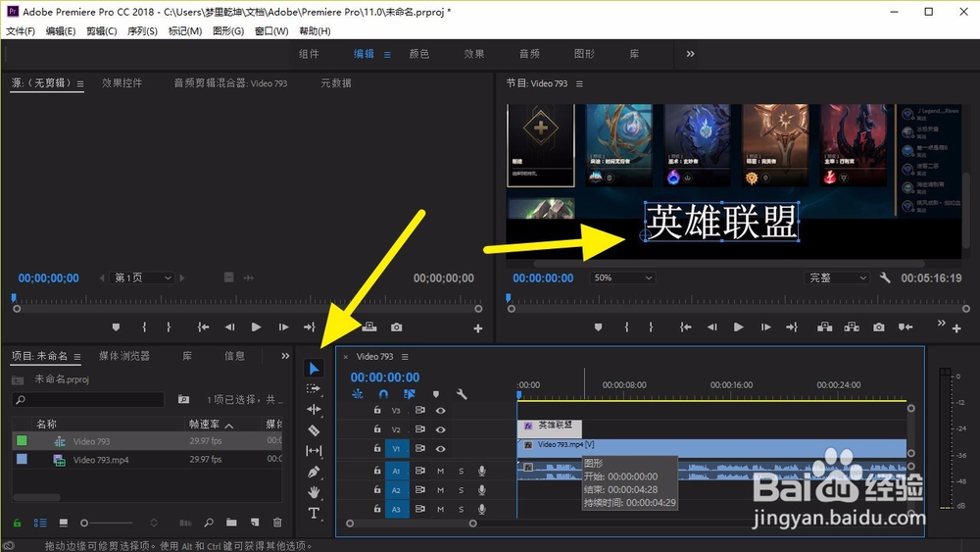Switch to 音频 workspace
This screenshot has height=552, width=980.
point(529,54)
